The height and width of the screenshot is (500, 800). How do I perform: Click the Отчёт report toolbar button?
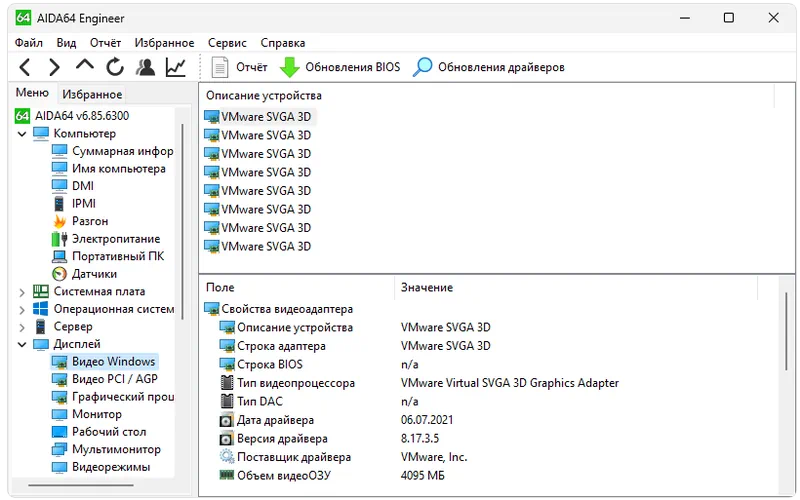tap(239, 67)
